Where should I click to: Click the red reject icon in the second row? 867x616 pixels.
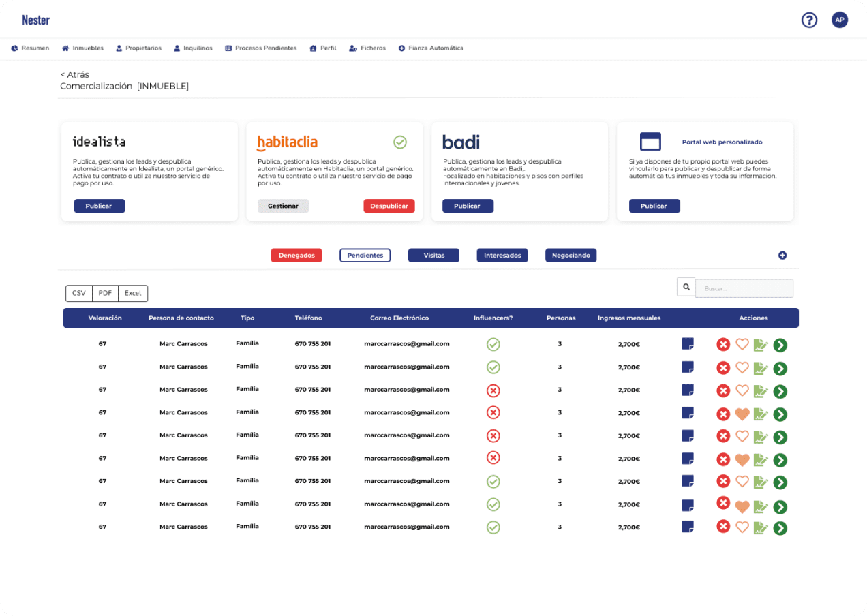[723, 368]
